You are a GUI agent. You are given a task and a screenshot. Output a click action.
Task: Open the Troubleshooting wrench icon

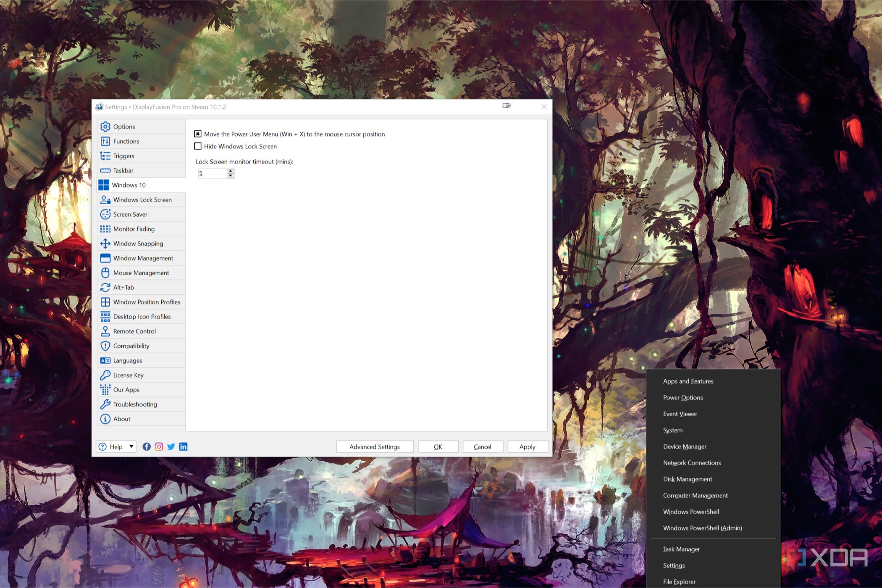[105, 404]
